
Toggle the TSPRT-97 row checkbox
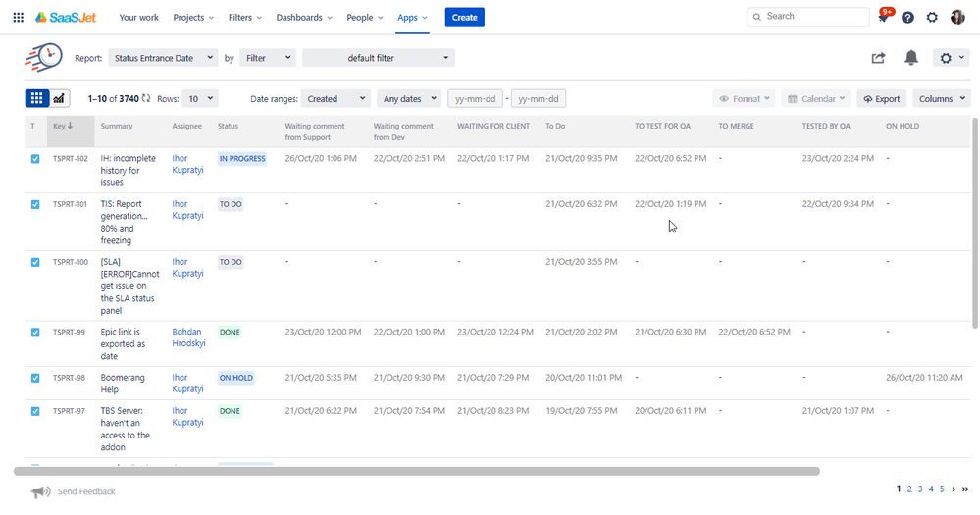35,411
